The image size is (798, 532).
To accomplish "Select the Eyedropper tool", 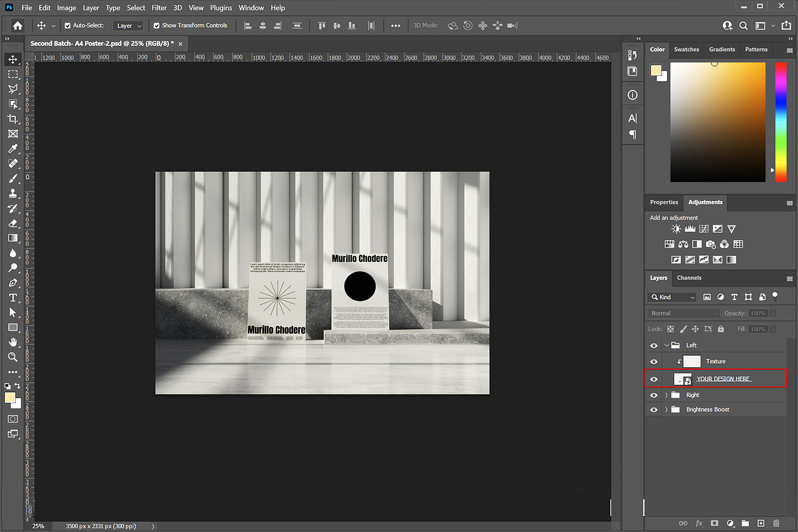I will [13, 148].
